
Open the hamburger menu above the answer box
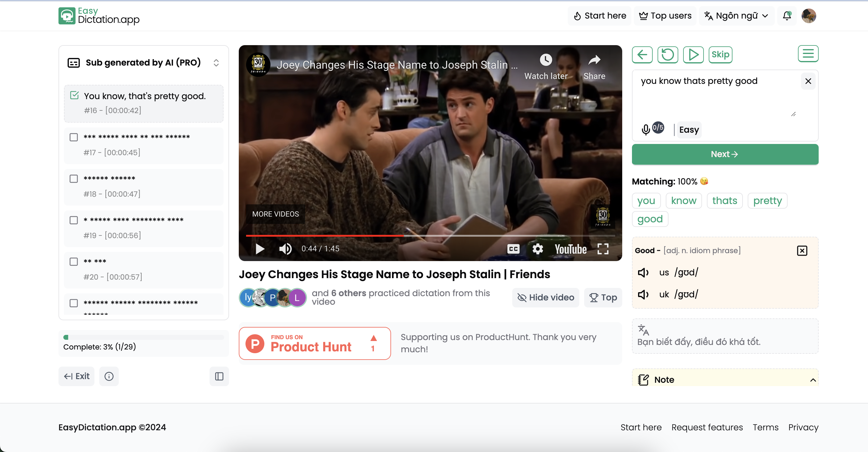808,54
